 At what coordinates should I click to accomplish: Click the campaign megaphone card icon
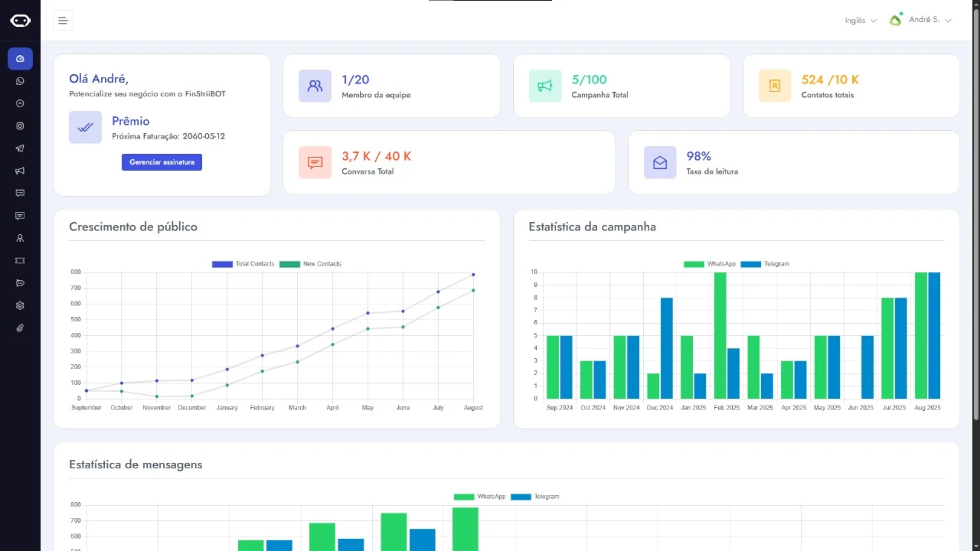pyautogui.click(x=545, y=86)
